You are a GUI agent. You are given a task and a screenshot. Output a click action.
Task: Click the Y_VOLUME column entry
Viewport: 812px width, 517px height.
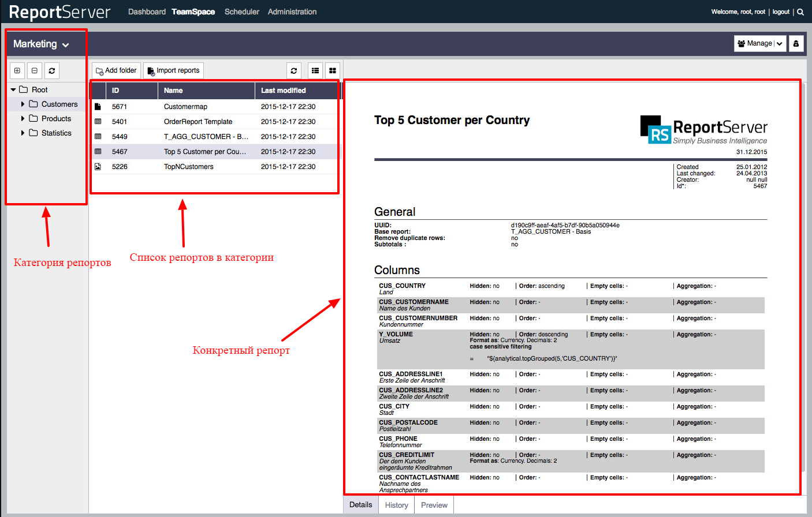pos(570,349)
